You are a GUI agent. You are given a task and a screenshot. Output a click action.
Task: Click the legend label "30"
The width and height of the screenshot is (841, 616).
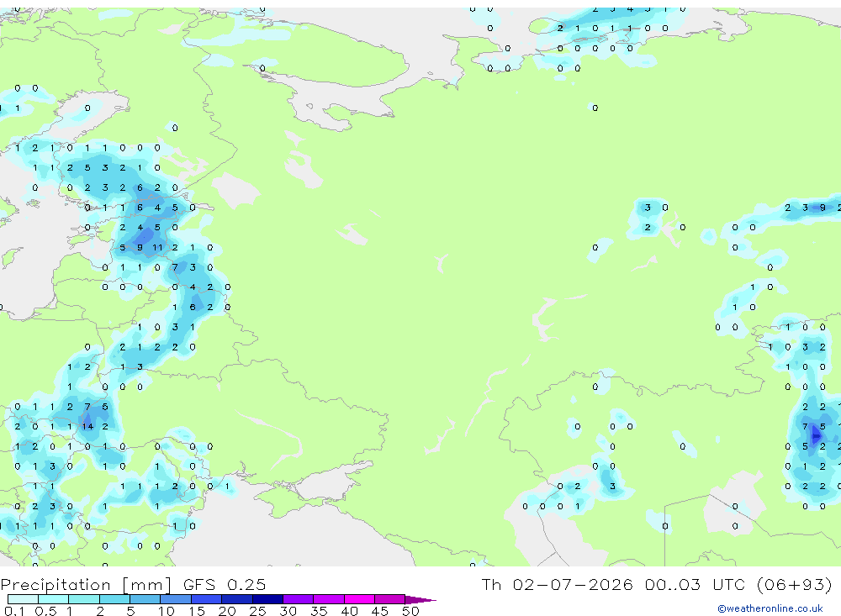[x=288, y=611]
